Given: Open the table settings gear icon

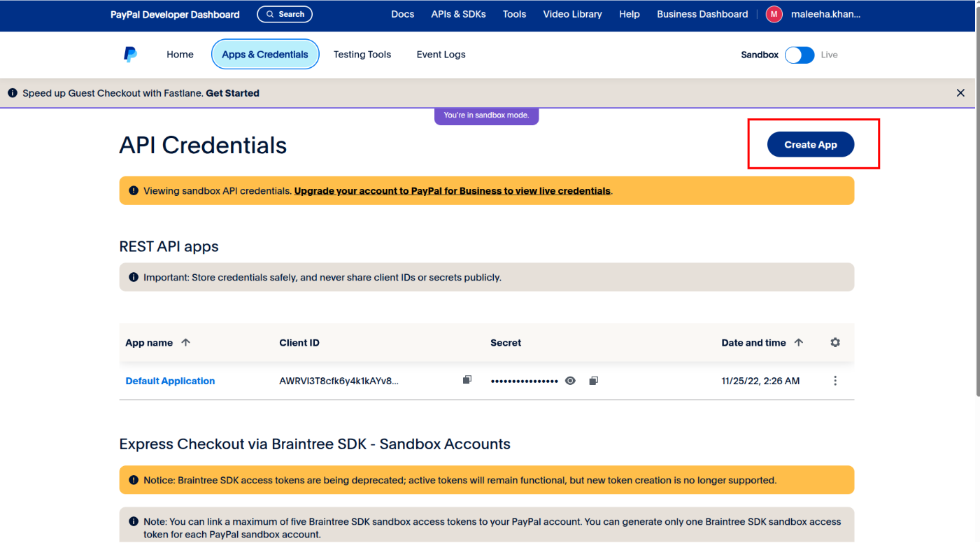Looking at the screenshot, I should [835, 343].
